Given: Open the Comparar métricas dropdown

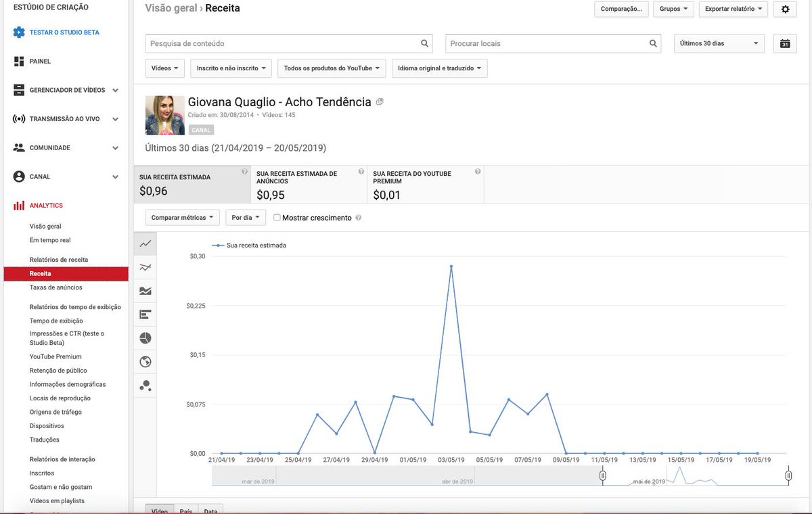Looking at the screenshot, I should tap(183, 218).
